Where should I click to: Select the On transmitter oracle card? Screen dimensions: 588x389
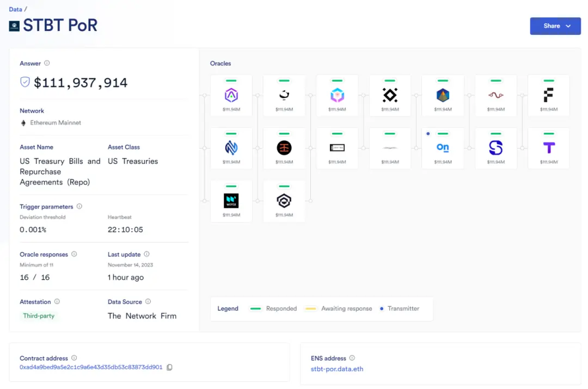tap(443, 148)
